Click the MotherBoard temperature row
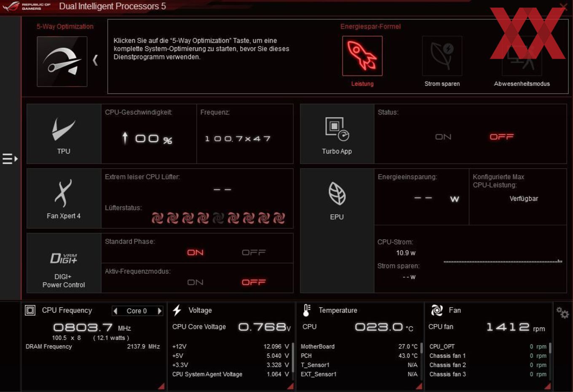The height and width of the screenshot is (392, 573). (x=359, y=346)
